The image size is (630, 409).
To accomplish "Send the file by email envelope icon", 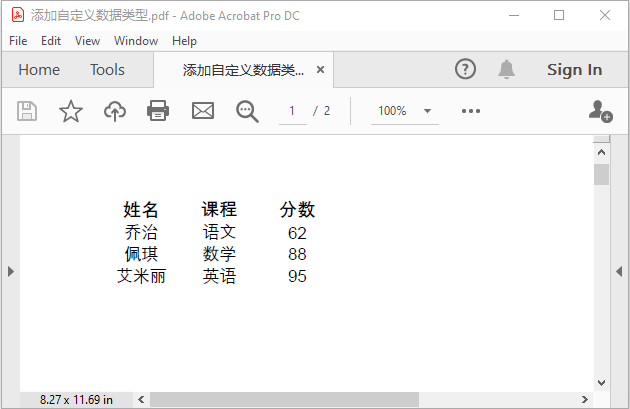I will (x=203, y=111).
